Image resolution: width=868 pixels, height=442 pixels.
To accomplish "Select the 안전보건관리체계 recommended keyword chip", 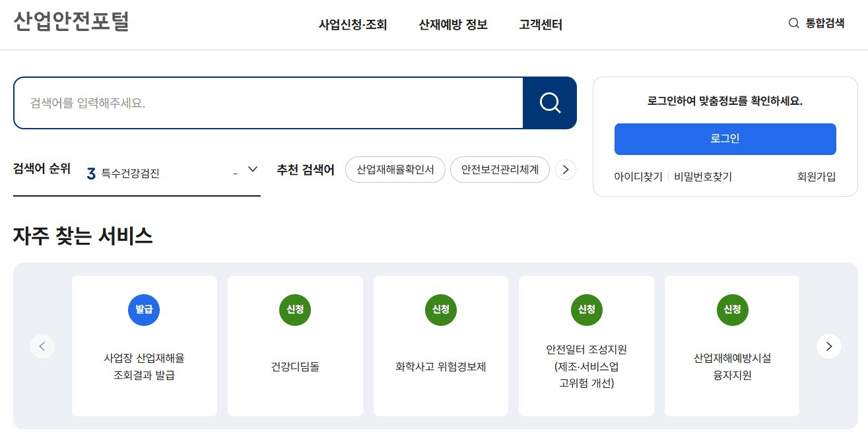I will [x=500, y=170].
